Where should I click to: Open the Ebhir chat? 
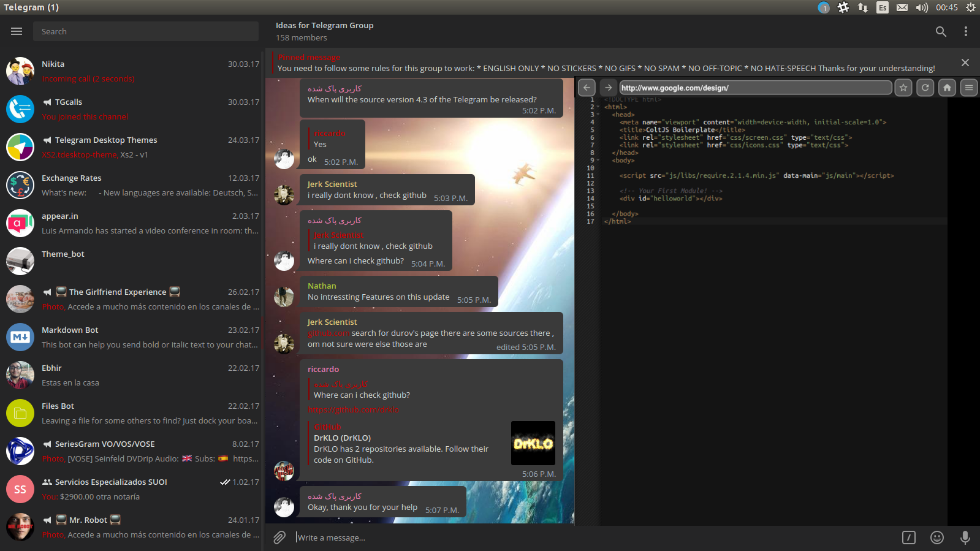click(131, 375)
